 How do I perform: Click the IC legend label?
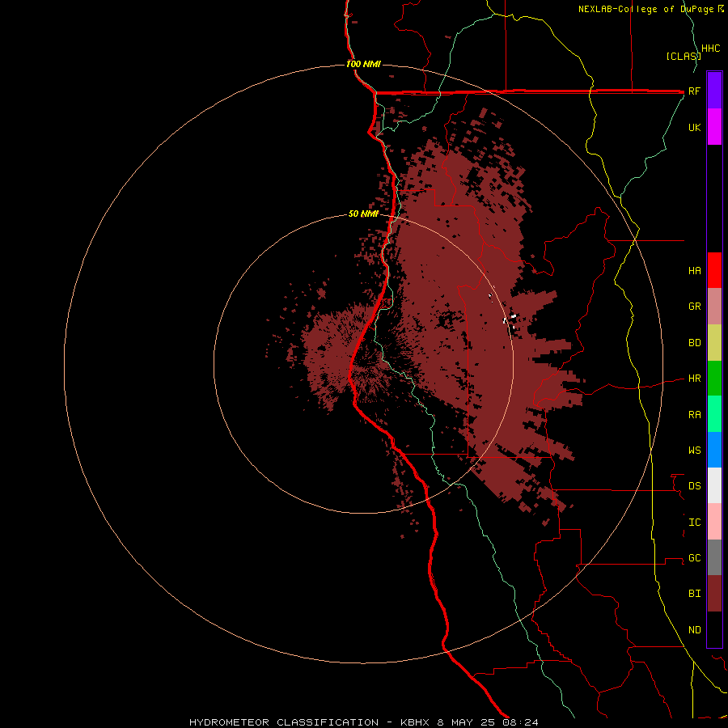pos(694,523)
